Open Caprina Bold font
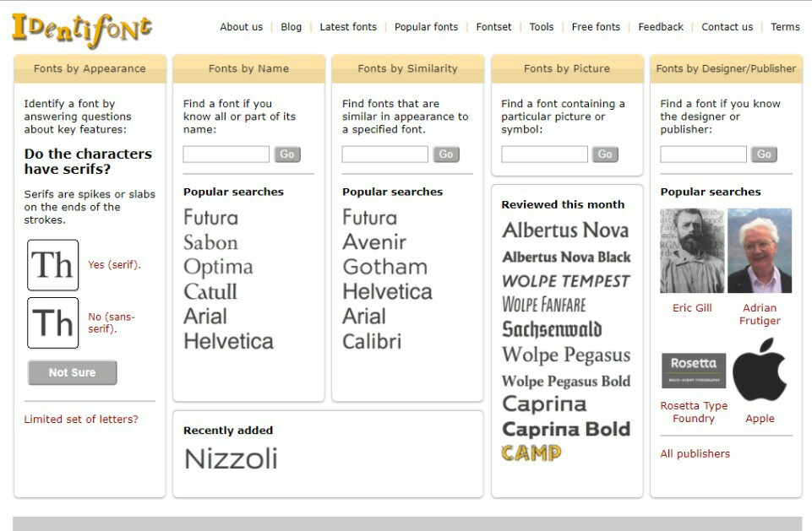 point(565,429)
